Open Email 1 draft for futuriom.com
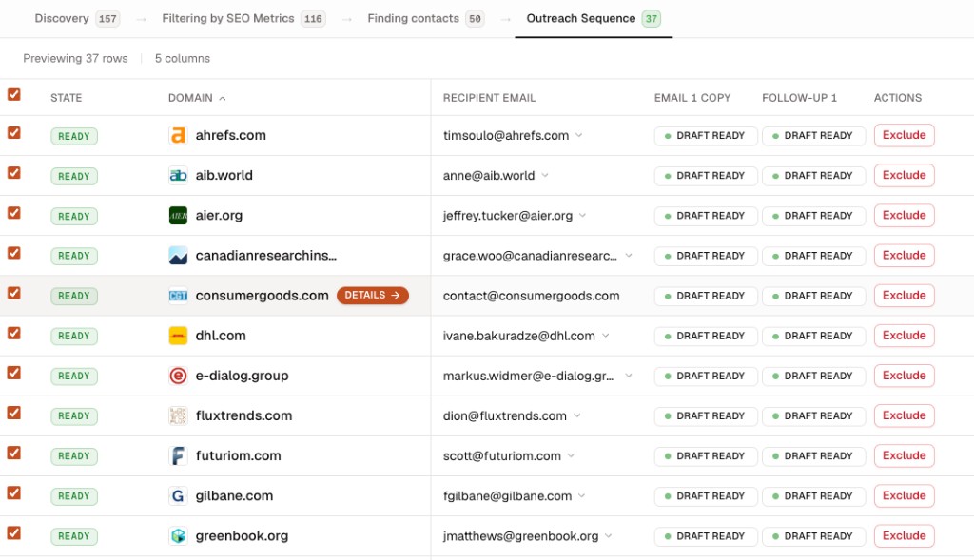Image resolution: width=974 pixels, height=560 pixels. 706,456
